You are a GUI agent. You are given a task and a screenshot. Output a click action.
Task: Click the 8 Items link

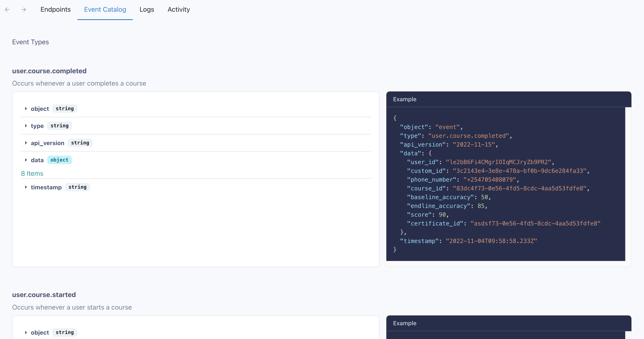(x=32, y=173)
